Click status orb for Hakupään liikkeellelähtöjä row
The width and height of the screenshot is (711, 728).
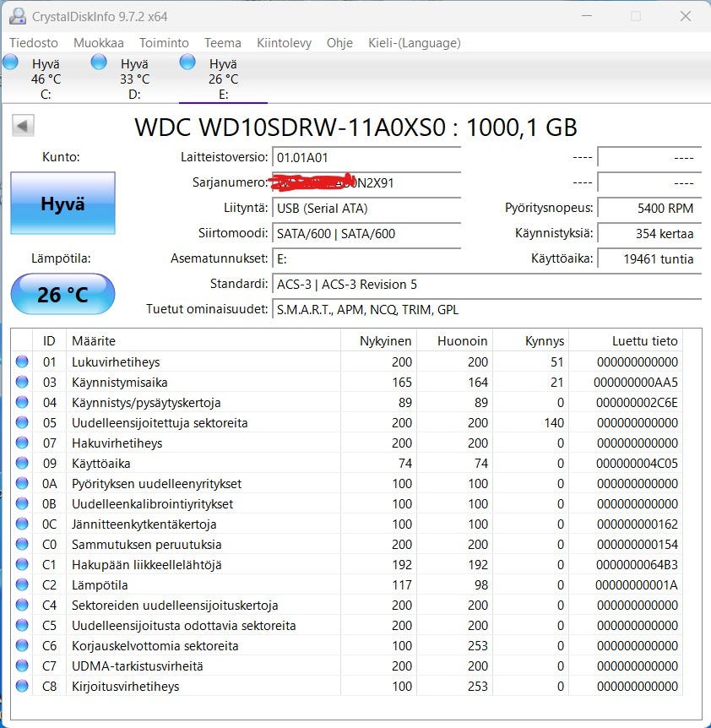[x=22, y=564]
